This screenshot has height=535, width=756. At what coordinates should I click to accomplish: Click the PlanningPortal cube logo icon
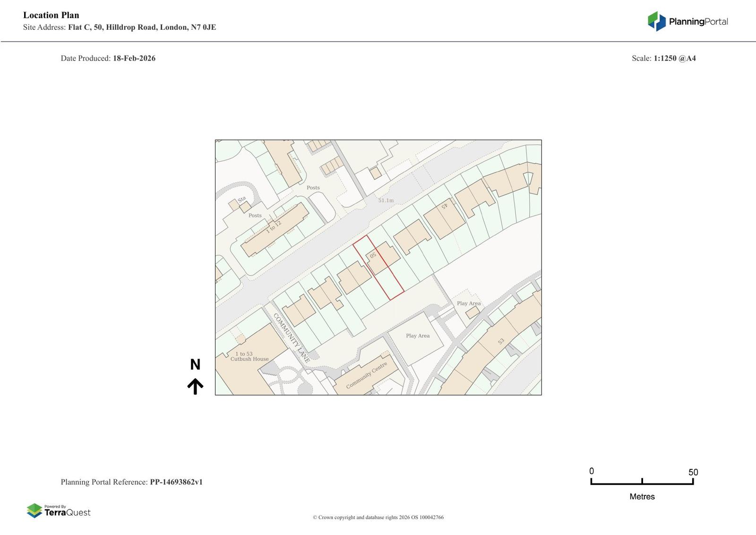click(656, 21)
